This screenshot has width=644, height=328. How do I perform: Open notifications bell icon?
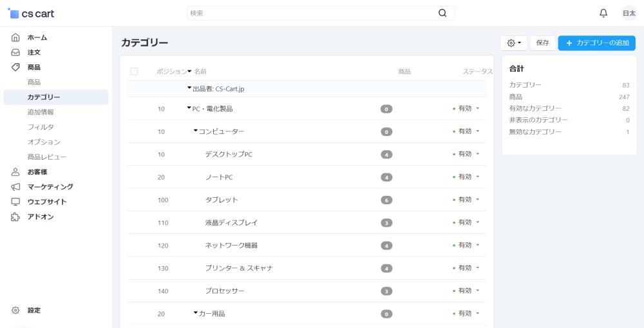point(603,13)
